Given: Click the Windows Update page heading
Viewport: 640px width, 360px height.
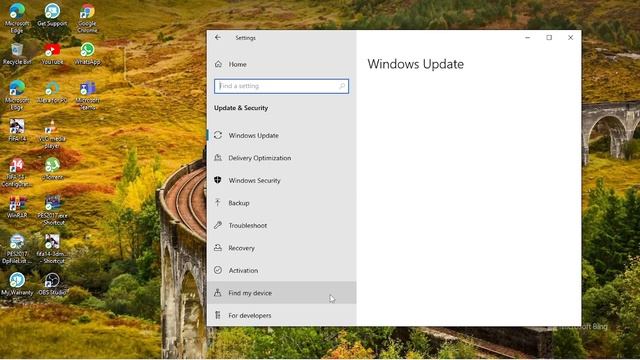Looking at the screenshot, I should pyautogui.click(x=416, y=64).
